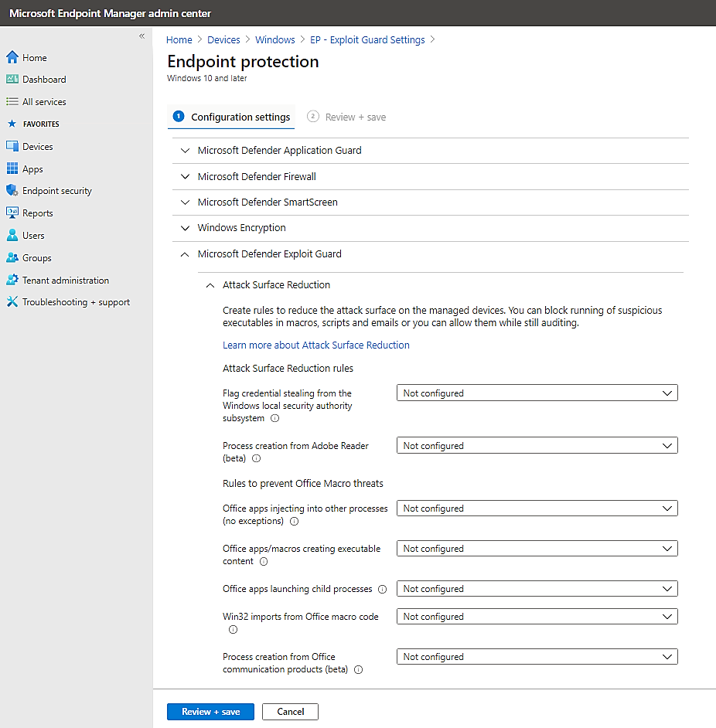The width and height of the screenshot is (716, 728).
Task: Open Flag credential stealing dropdown
Action: [537, 393]
